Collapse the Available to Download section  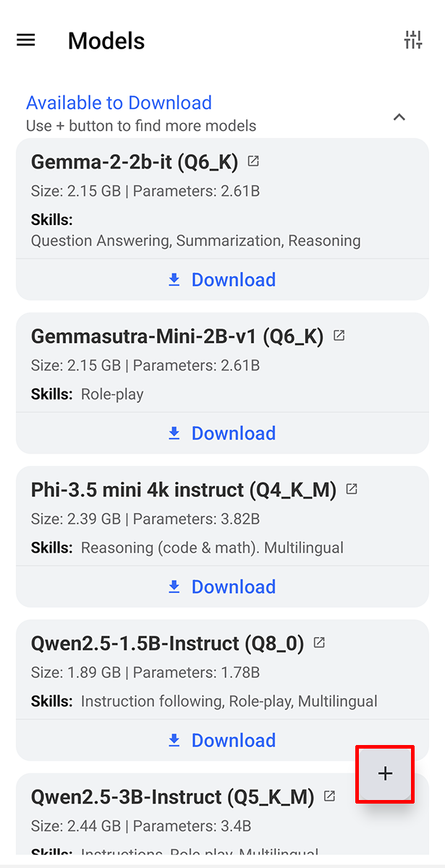[x=399, y=116]
